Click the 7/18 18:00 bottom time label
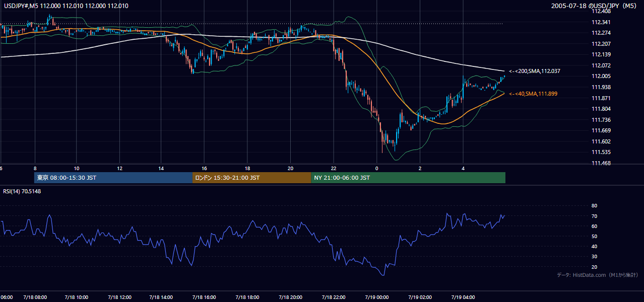 click(x=247, y=297)
